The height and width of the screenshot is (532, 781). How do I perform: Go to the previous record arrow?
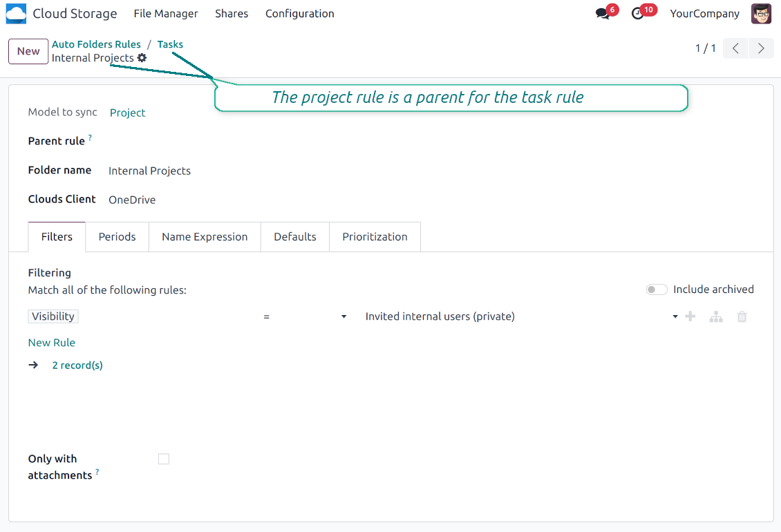[x=735, y=48]
